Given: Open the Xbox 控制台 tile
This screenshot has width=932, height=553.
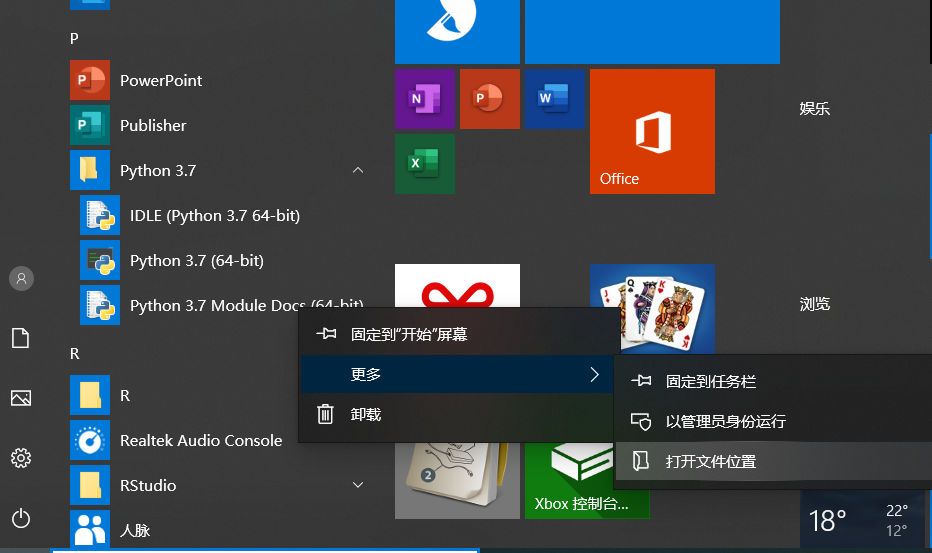Looking at the screenshot, I should pyautogui.click(x=587, y=481).
